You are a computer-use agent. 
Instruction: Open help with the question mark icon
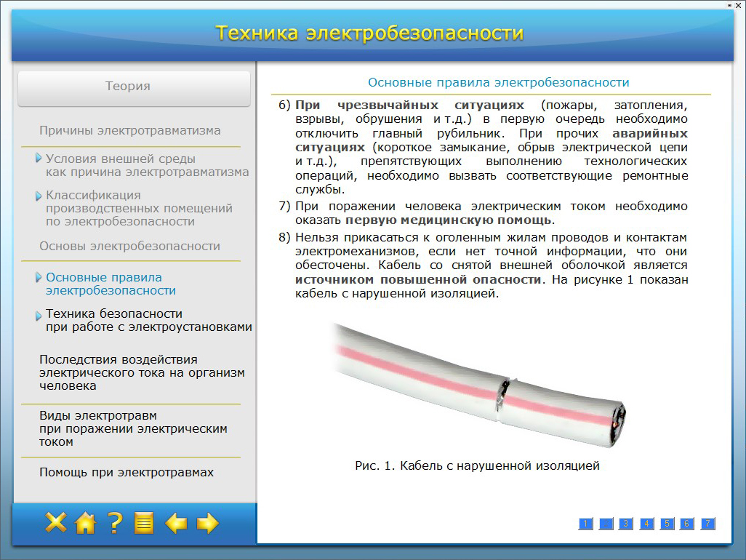pos(115,522)
